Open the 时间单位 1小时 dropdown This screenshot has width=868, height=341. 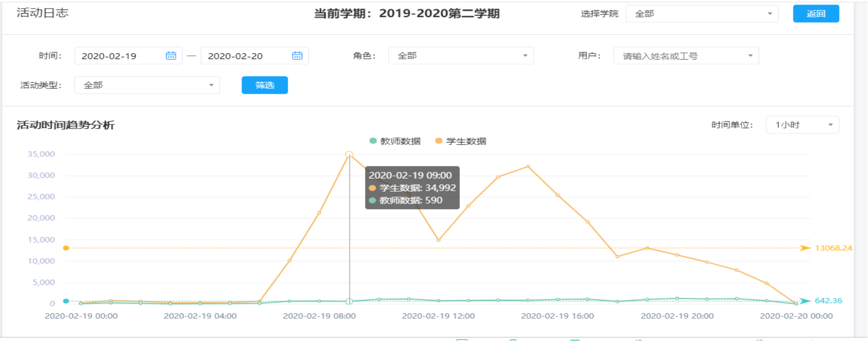point(802,125)
